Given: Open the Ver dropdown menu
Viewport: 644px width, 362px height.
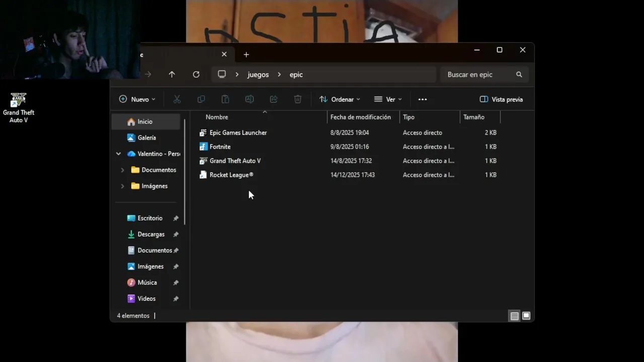Looking at the screenshot, I should [388, 100].
